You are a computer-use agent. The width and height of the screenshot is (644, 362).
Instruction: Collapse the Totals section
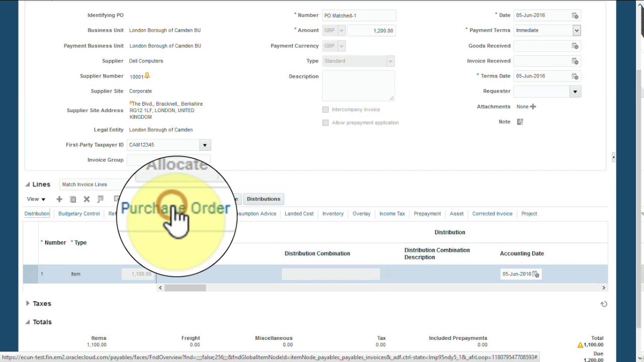tap(28, 322)
